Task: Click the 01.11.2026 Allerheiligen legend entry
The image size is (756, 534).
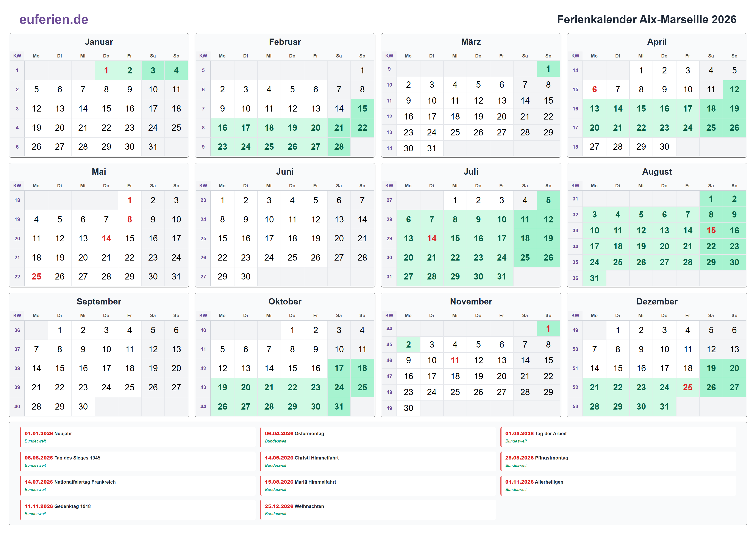Action: tap(534, 482)
